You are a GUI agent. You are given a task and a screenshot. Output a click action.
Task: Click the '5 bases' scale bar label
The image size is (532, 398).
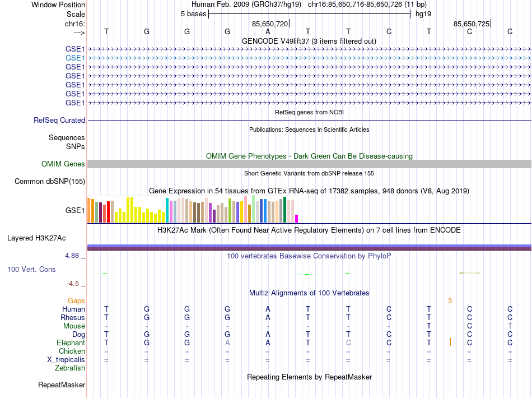coord(193,14)
